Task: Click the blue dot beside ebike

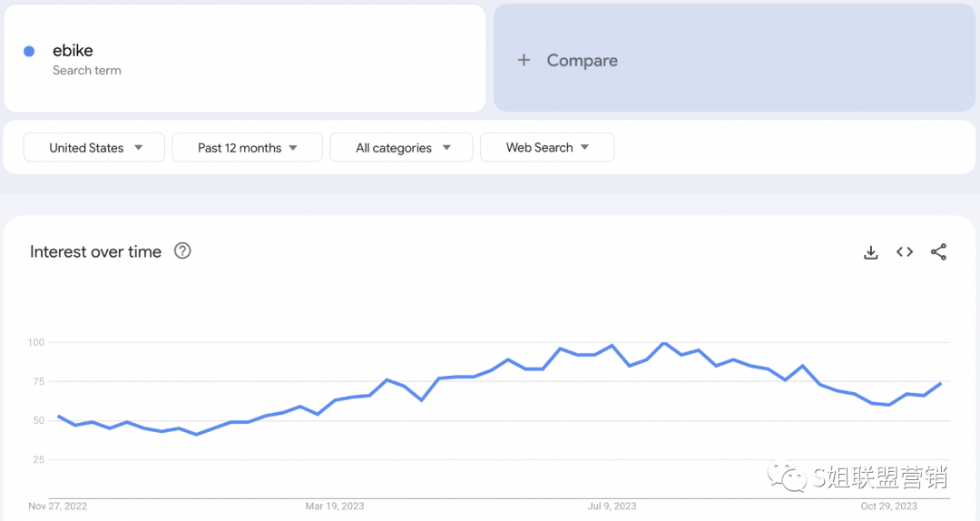Action: 29,52
